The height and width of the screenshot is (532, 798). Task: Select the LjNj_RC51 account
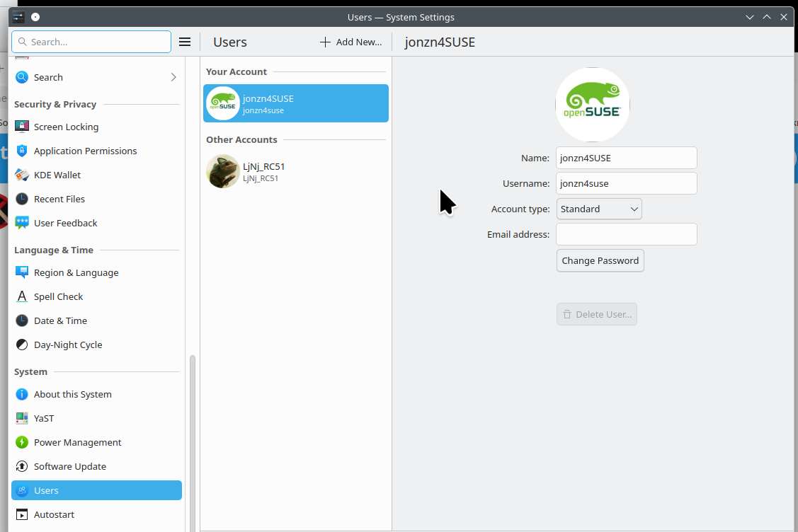[x=295, y=171]
